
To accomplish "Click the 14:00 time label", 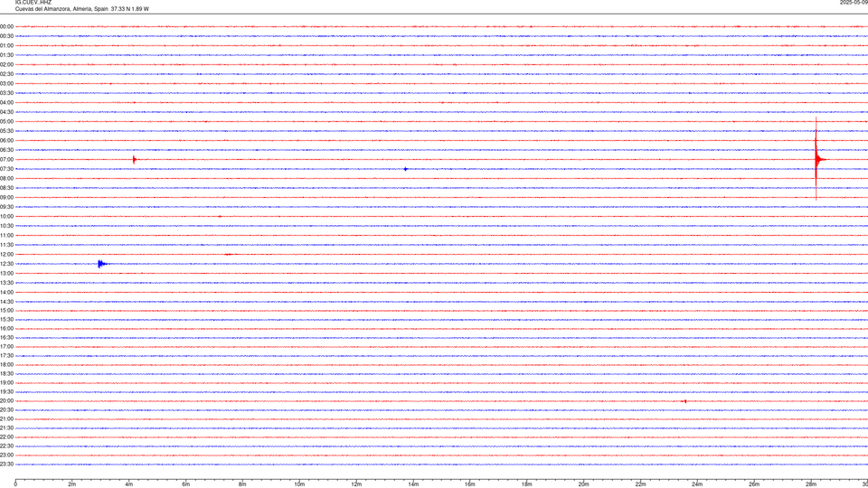I will pos(6,292).
